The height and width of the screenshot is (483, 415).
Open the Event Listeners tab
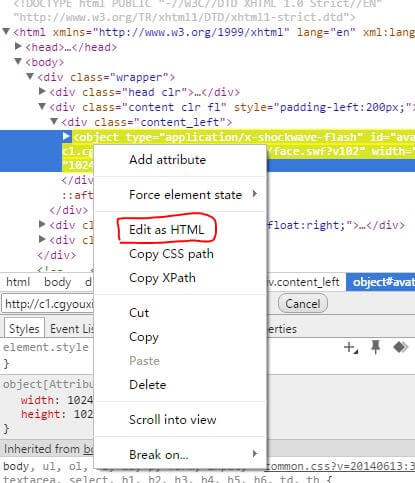(72, 329)
